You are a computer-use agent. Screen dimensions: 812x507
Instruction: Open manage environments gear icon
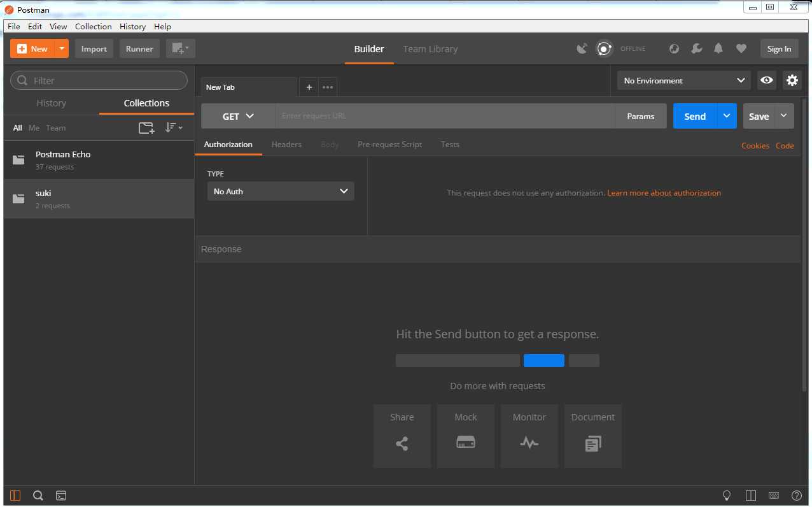coord(792,80)
